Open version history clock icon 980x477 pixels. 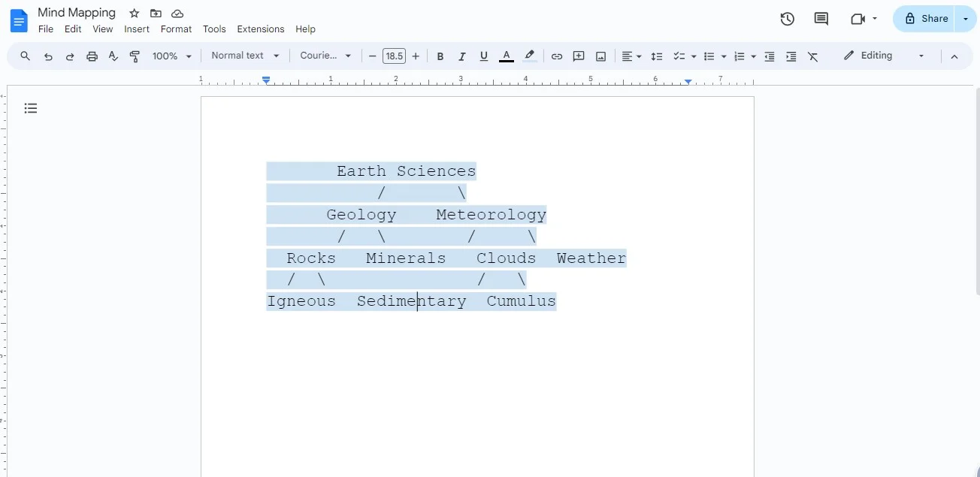click(x=787, y=19)
